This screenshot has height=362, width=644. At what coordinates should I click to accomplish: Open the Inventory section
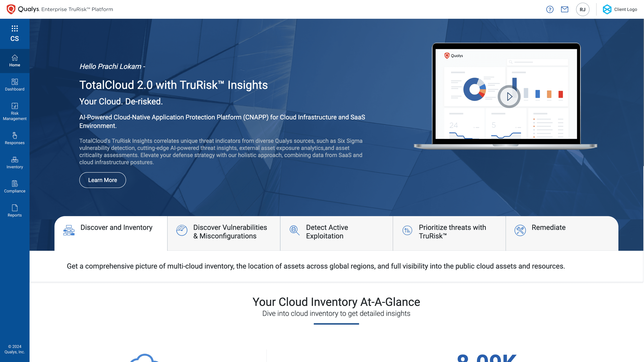(x=14, y=163)
